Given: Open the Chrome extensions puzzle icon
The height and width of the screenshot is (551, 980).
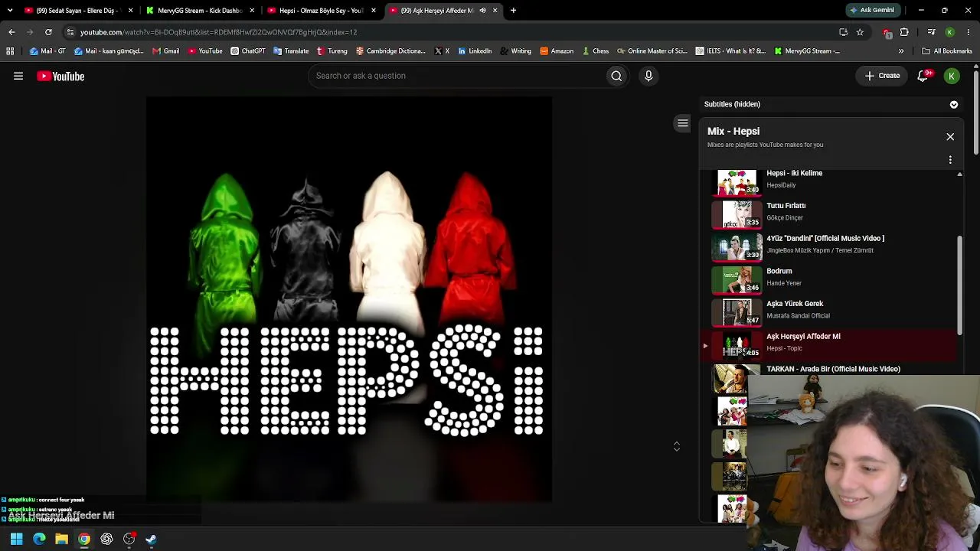Looking at the screenshot, I should pyautogui.click(x=904, y=32).
